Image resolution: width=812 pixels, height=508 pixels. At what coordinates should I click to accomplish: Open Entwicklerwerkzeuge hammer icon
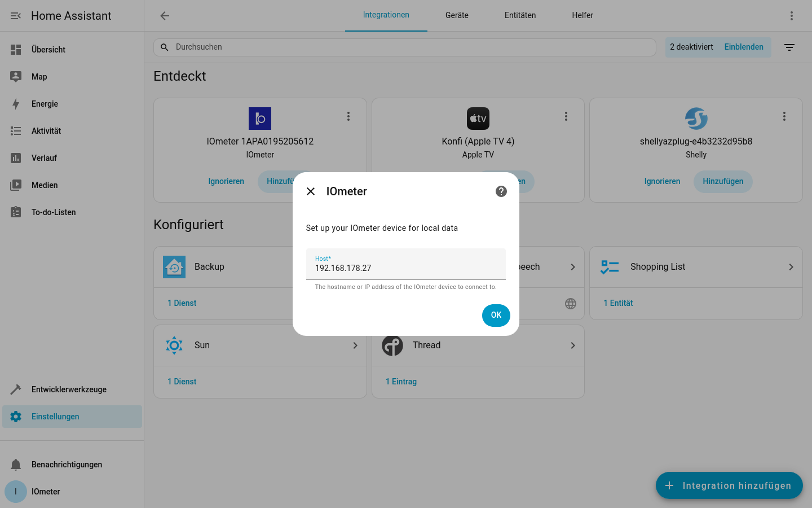tap(16, 389)
